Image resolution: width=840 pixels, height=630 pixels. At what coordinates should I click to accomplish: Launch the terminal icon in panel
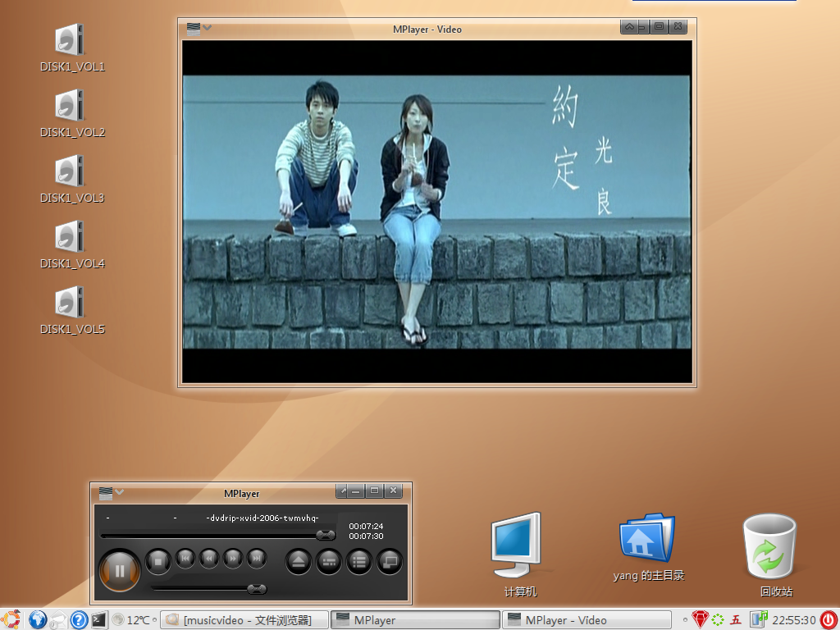click(99, 620)
